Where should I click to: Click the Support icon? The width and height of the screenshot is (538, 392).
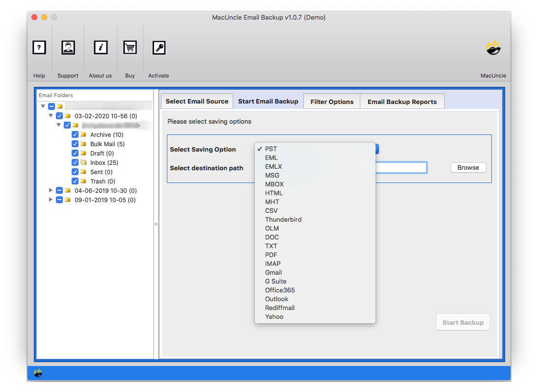tap(68, 48)
